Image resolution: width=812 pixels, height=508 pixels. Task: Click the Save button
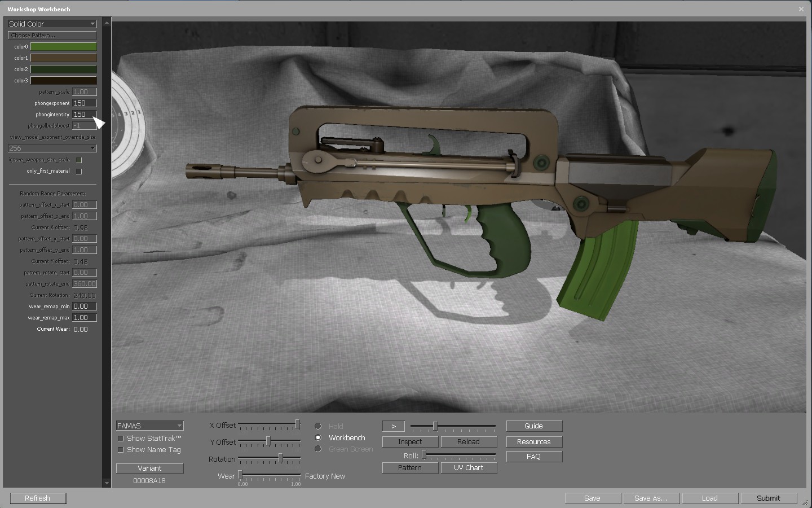click(593, 498)
